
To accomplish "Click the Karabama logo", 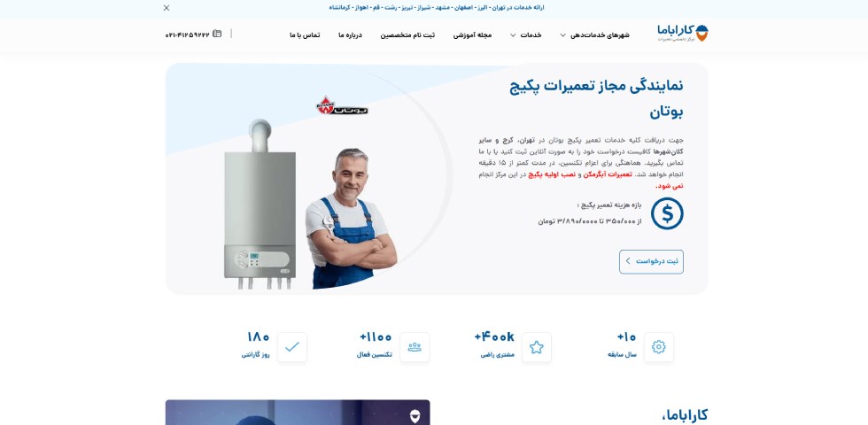I will [683, 34].
